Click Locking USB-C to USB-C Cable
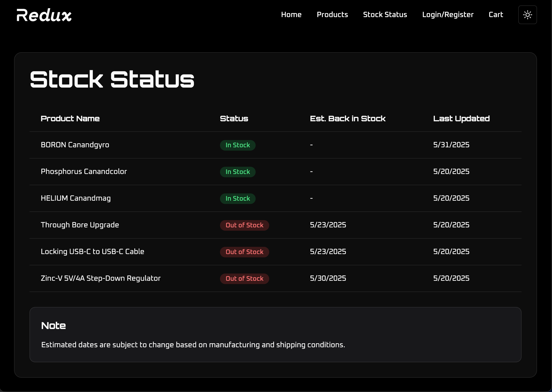 [92, 251]
